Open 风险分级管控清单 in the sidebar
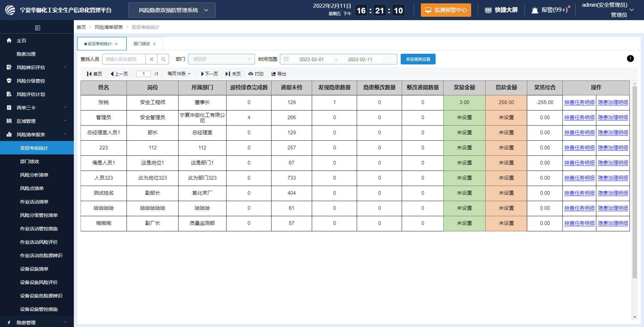 (37, 215)
